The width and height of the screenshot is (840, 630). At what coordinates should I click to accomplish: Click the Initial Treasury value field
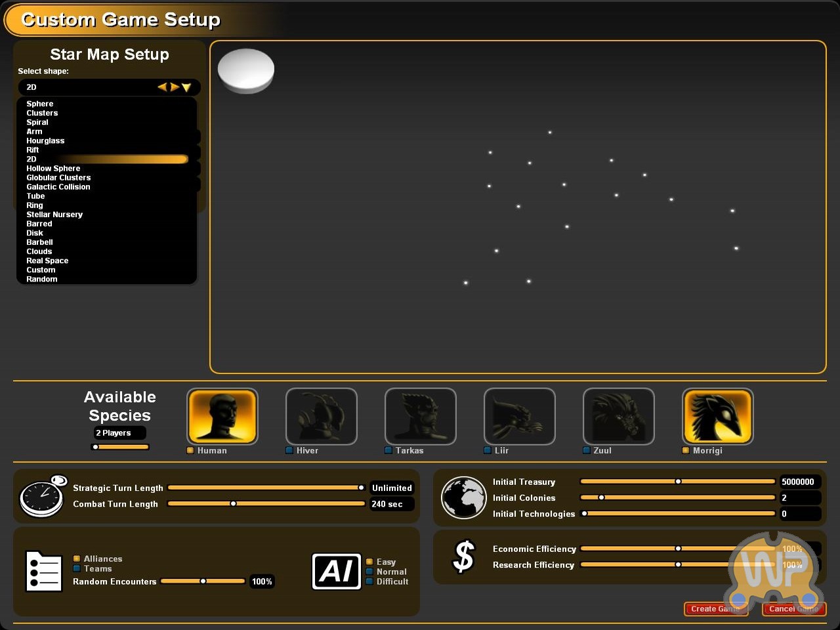(x=799, y=482)
